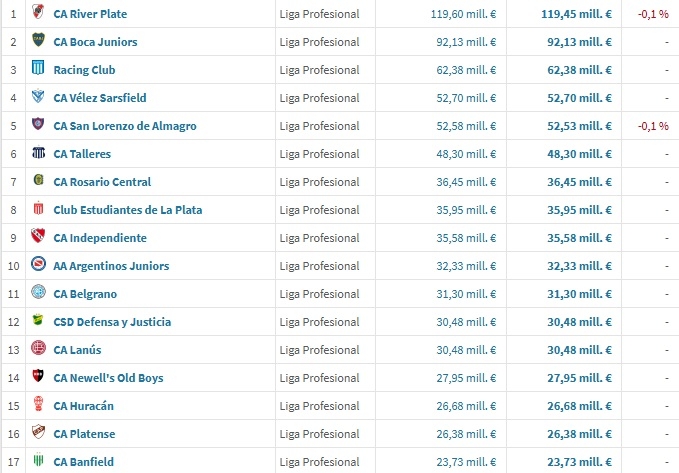Image resolution: width=679 pixels, height=473 pixels.
Task: Click the CA Talleres crest icon
Action: pyautogui.click(x=38, y=154)
